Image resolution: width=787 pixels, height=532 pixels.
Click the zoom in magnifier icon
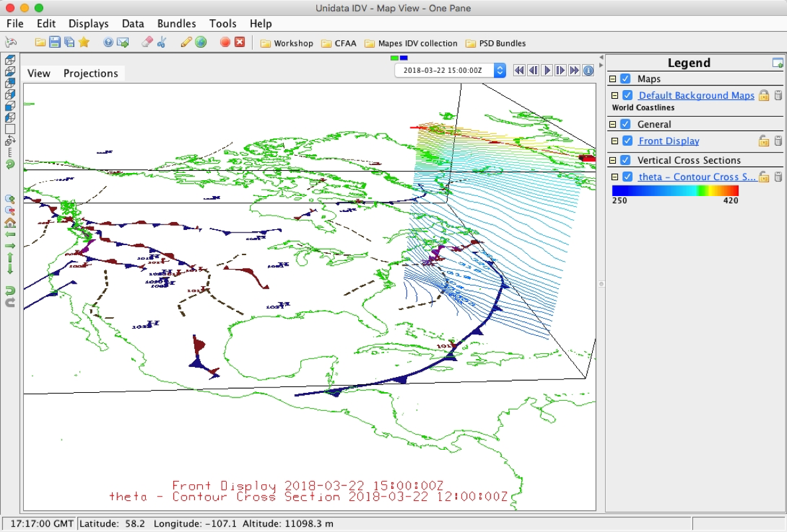pos(10,199)
